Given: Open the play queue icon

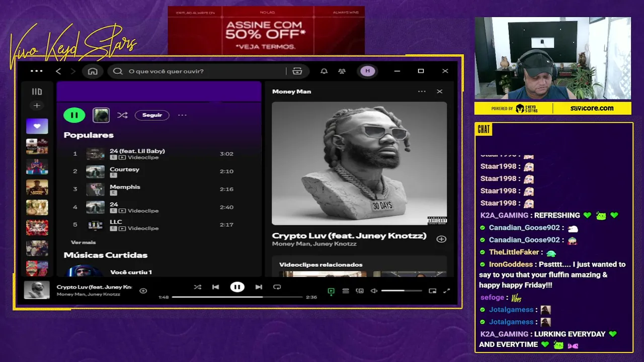Looking at the screenshot, I should point(346,291).
